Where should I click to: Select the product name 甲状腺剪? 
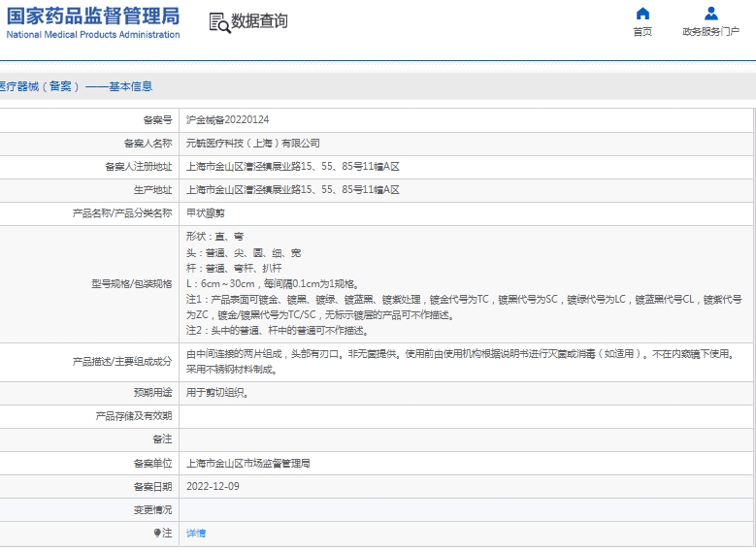click(x=206, y=212)
